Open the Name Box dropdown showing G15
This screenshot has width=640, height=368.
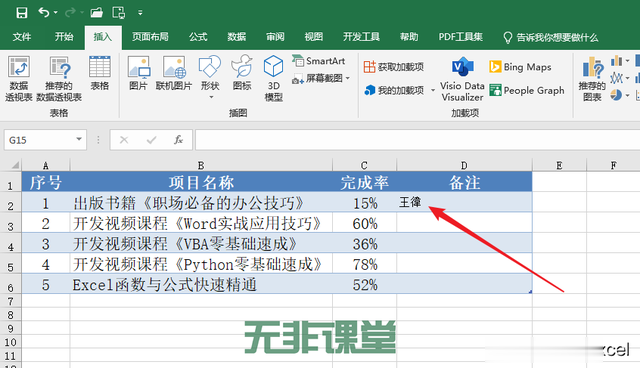point(79,140)
